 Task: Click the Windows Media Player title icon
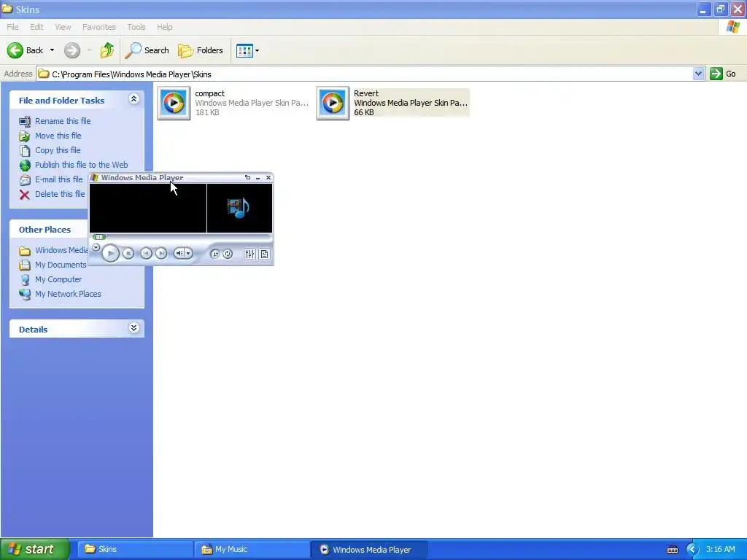94,178
